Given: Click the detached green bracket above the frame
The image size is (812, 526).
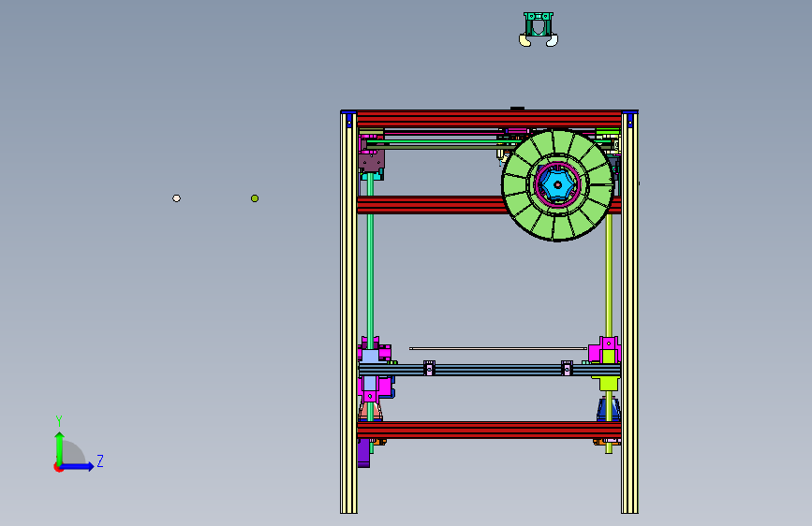Looking at the screenshot, I should tap(539, 24).
